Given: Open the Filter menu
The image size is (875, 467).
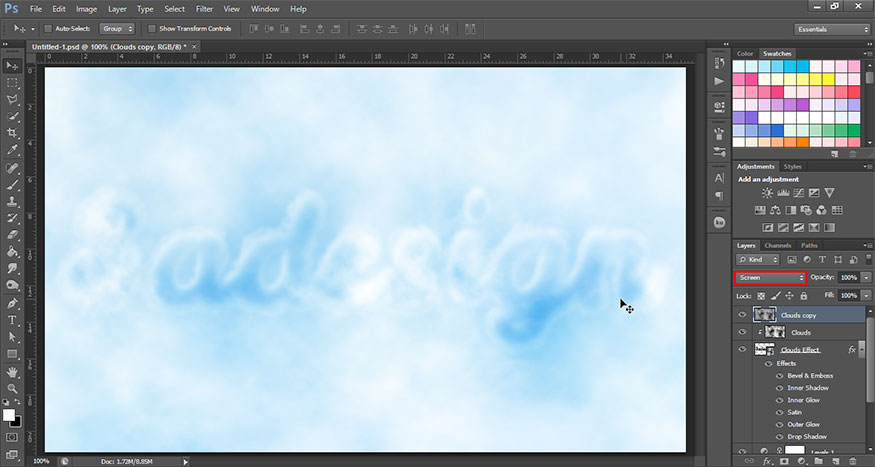Looking at the screenshot, I should pos(204,9).
